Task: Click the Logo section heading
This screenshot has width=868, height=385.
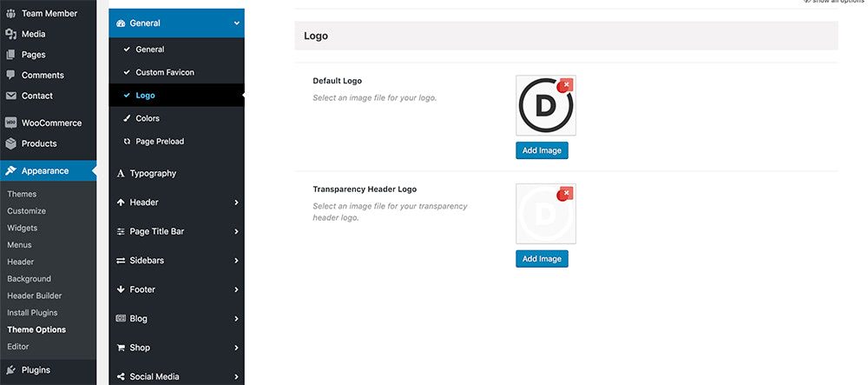Action: pyautogui.click(x=316, y=36)
